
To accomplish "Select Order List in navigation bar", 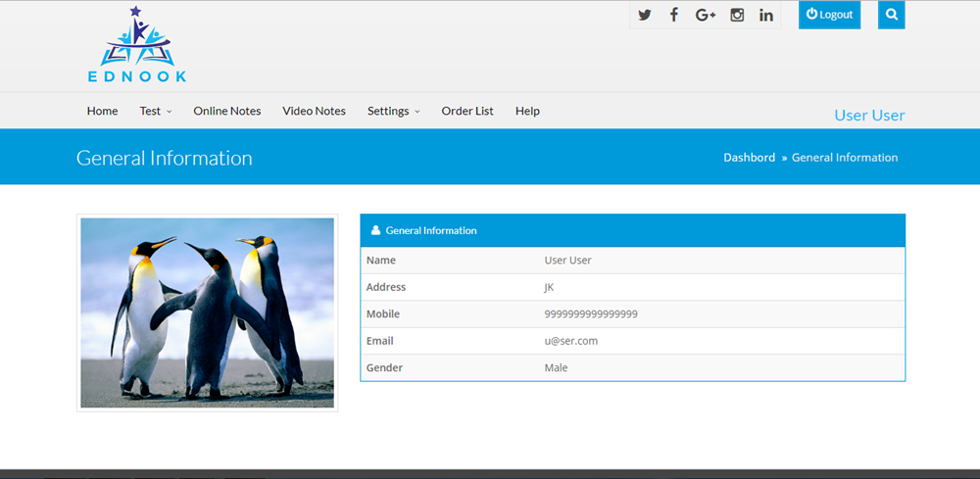I will coord(467,111).
